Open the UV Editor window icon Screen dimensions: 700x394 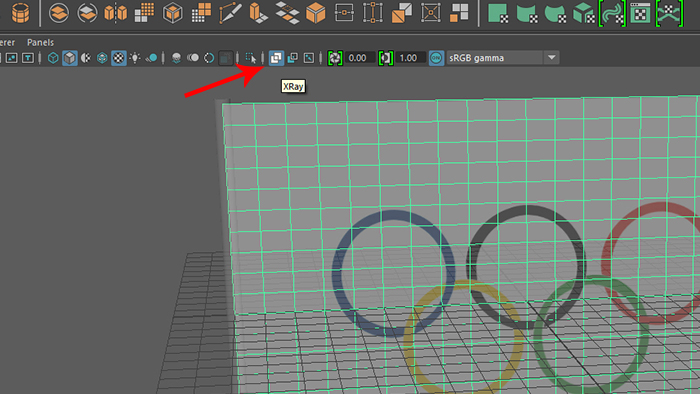click(641, 13)
